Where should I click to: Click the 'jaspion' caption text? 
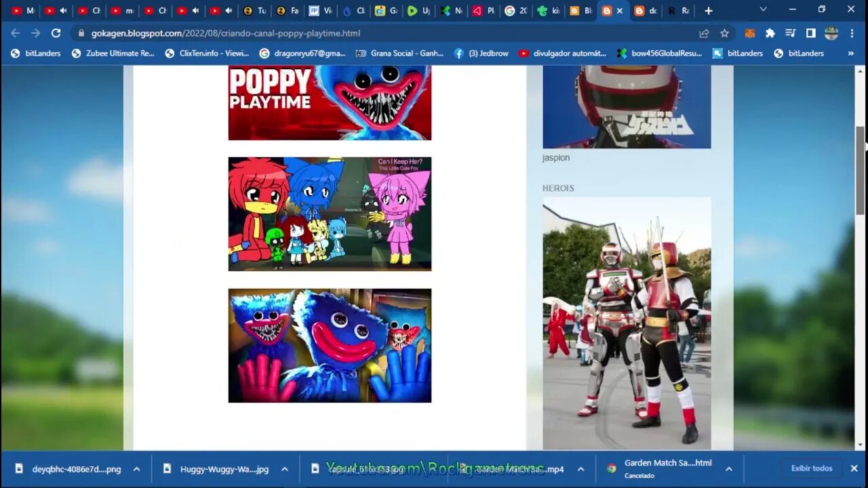(556, 158)
